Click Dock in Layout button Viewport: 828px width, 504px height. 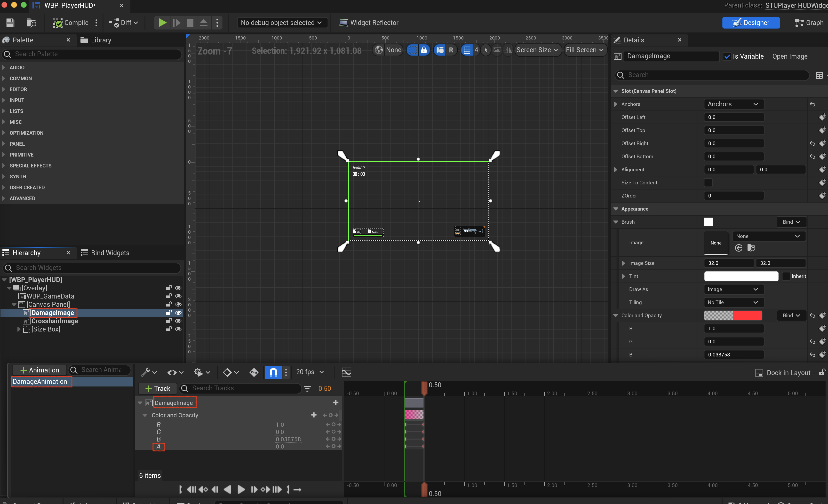783,373
